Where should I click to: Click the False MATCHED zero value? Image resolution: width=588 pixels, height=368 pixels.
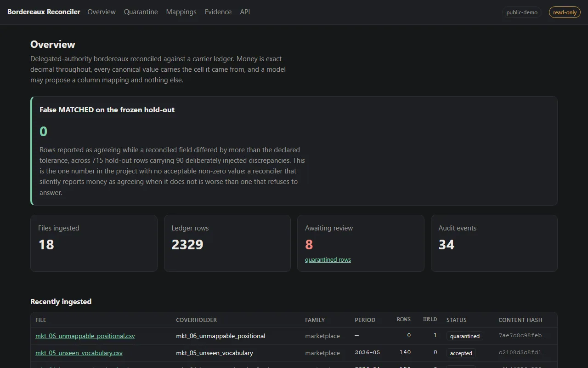pos(44,132)
